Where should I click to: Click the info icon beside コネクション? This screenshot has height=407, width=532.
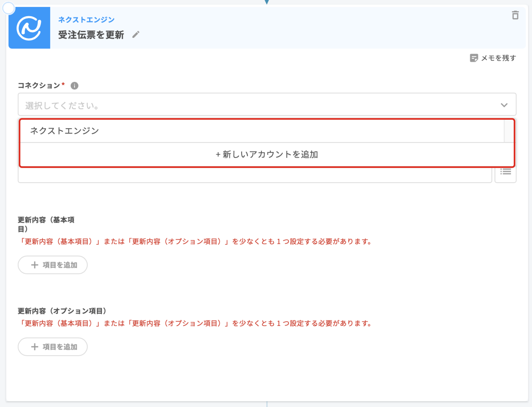(74, 85)
